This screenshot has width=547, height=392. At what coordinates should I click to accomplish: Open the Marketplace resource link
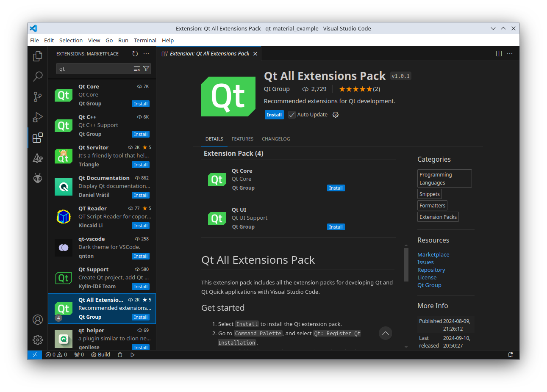click(x=433, y=254)
